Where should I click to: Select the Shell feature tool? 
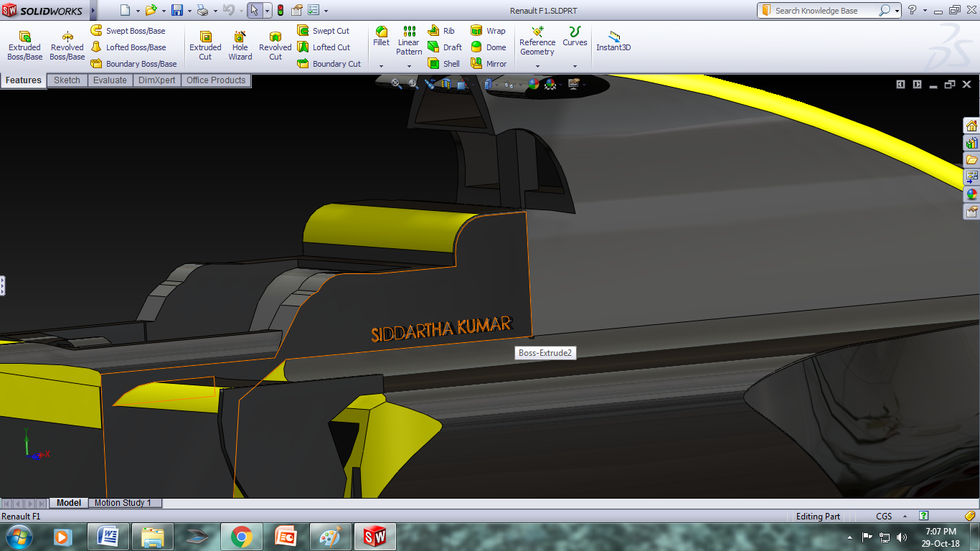pos(444,64)
